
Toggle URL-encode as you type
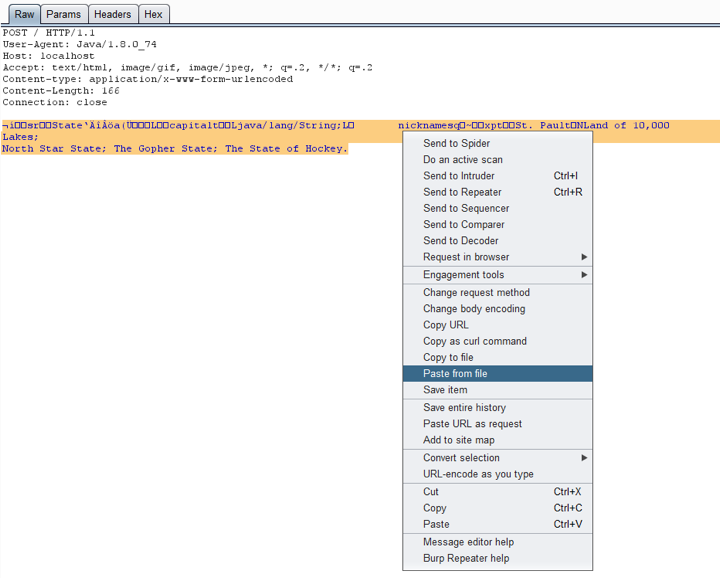[x=478, y=474]
